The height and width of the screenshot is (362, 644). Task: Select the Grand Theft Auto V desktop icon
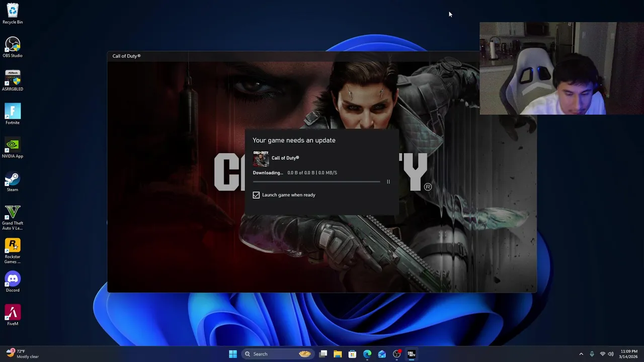click(x=13, y=217)
